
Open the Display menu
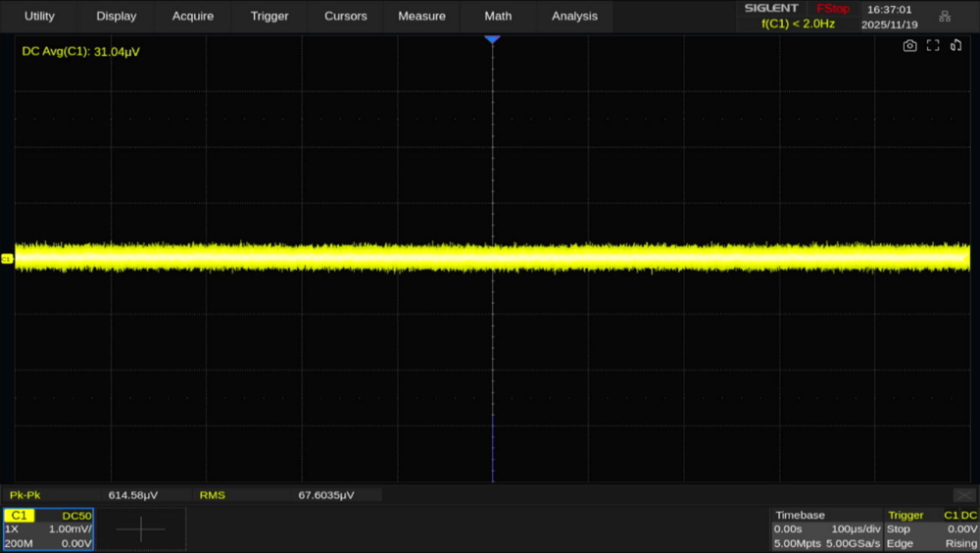[117, 16]
